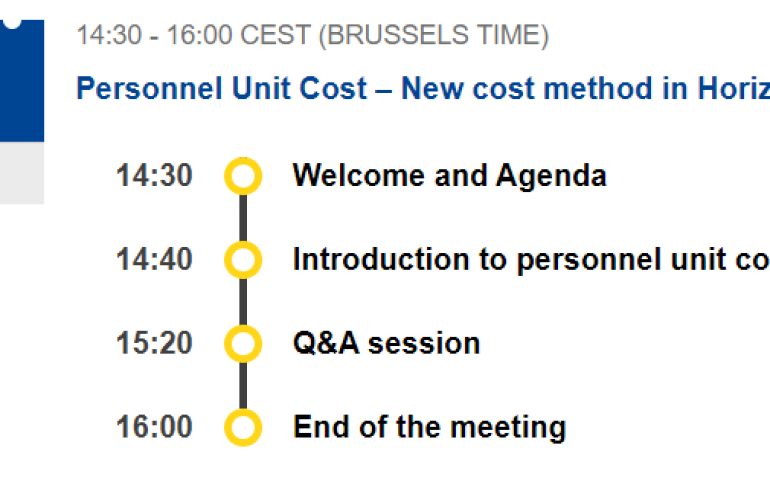The height and width of the screenshot is (500, 770).
Task: Select the End of the meeting entry
Action: click(x=429, y=428)
